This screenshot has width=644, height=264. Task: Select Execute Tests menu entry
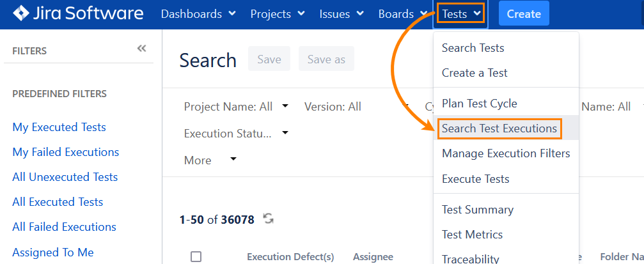click(x=506, y=179)
